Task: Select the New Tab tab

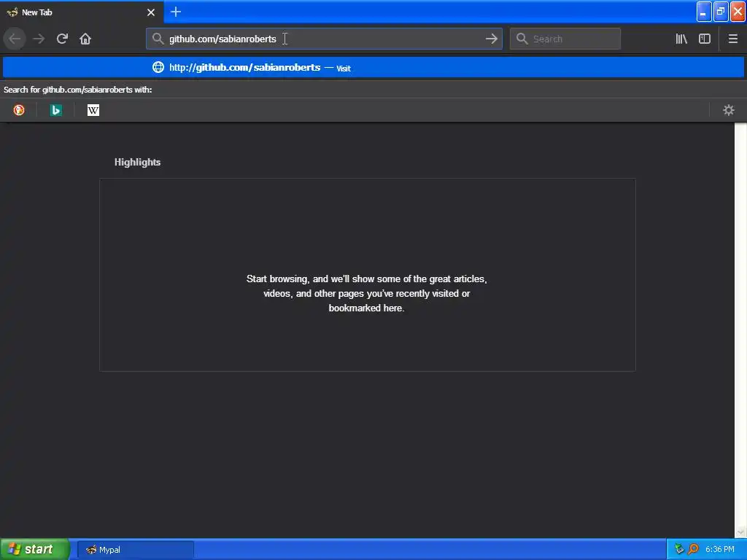Action: point(82,12)
